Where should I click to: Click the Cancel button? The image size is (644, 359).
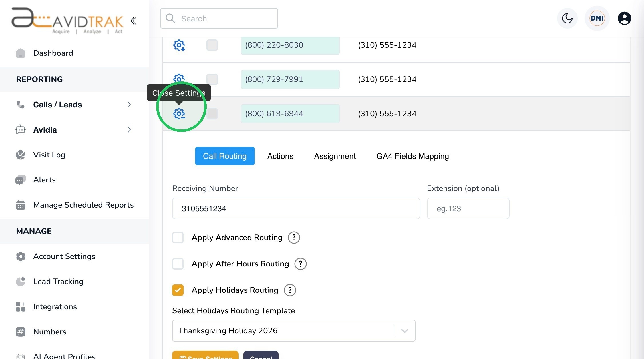click(x=261, y=355)
